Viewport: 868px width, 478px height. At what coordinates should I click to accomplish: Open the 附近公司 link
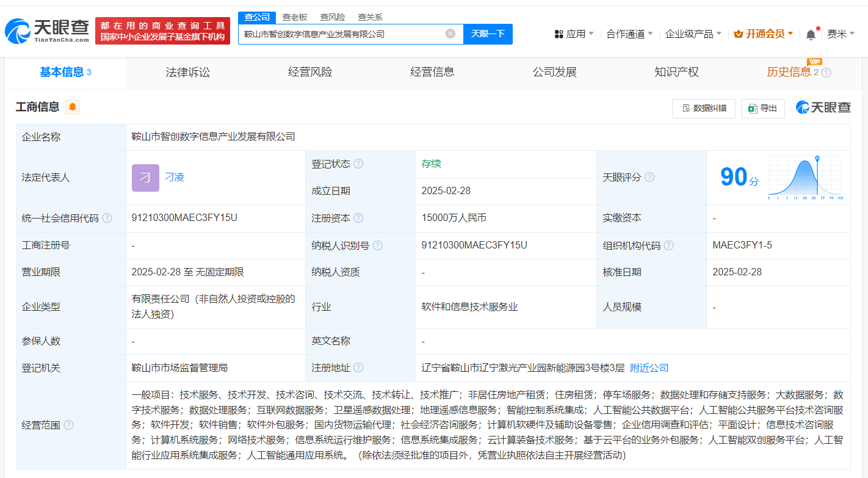pos(649,368)
